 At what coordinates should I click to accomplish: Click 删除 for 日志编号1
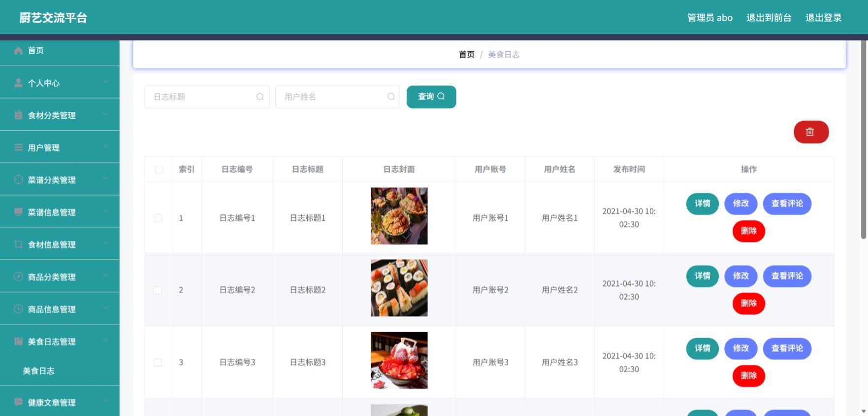click(x=749, y=231)
